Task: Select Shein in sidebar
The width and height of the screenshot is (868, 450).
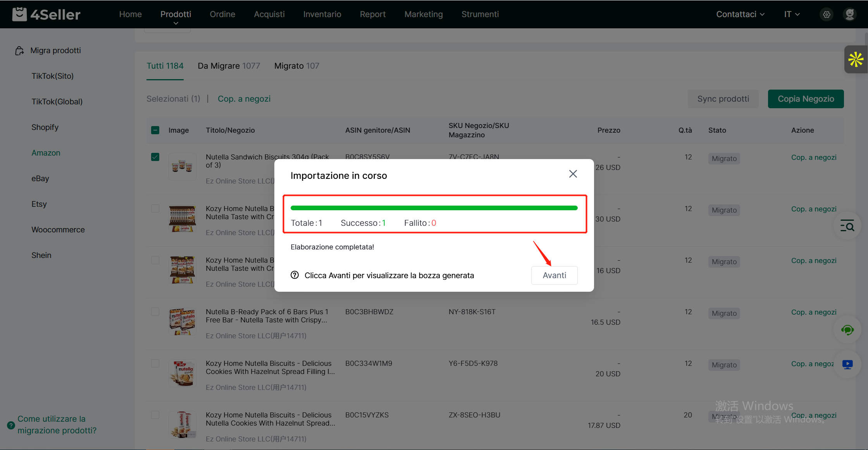Action: coord(41,255)
